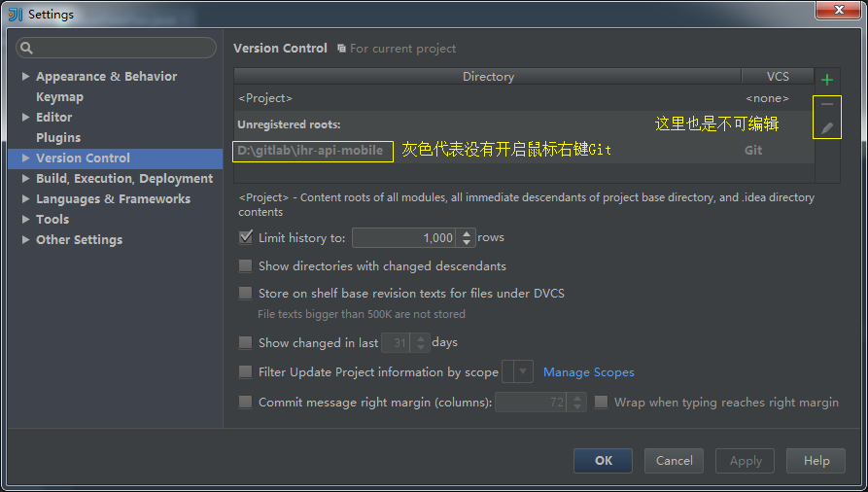868x492 pixels.
Task: Open the Keymap settings page
Action: [60, 97]
